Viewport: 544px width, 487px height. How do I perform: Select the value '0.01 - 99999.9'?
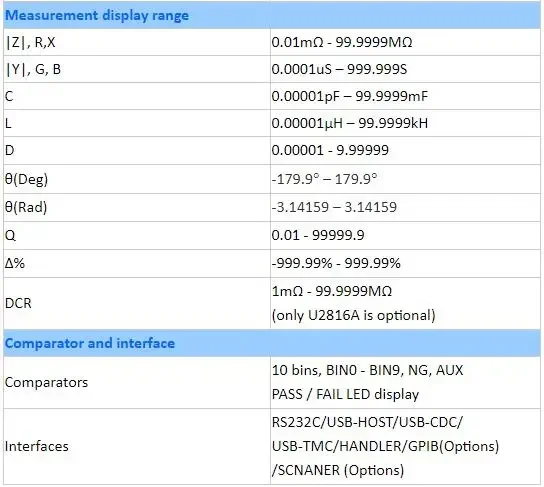318,235
